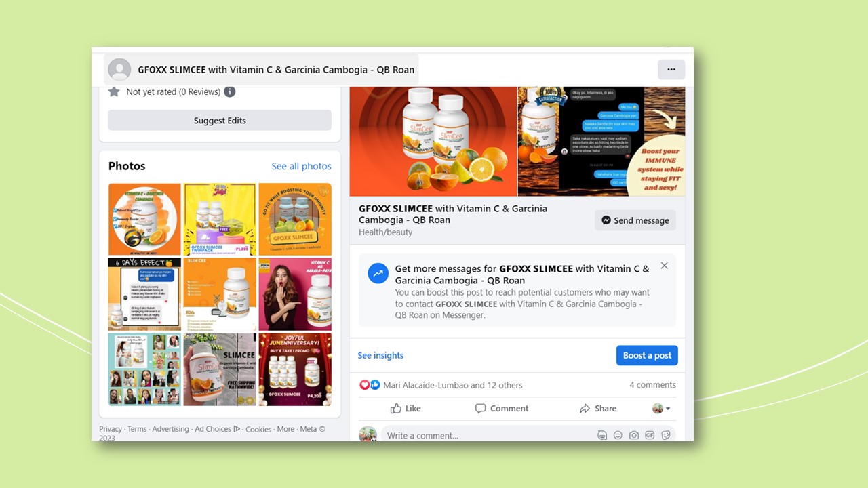Click the Cookies footer link
The image size is (868, 488).
click(x=258, y=429)
